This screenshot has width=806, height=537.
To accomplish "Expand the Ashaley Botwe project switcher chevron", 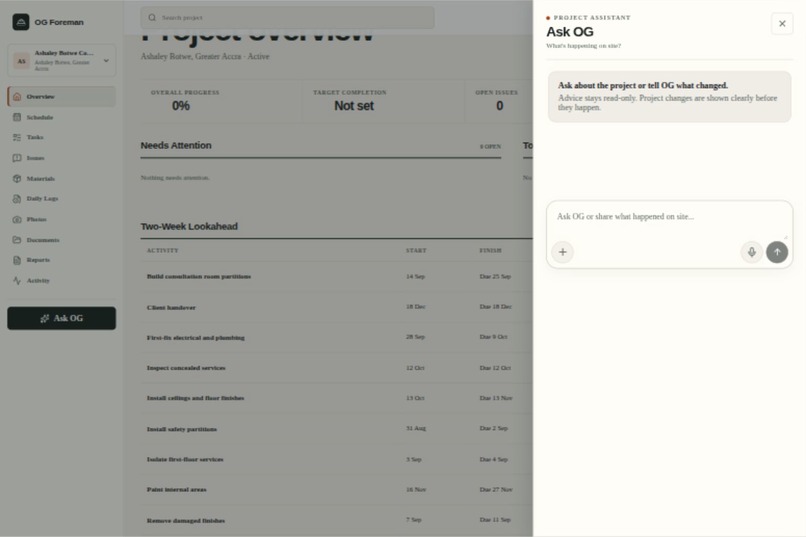I will 106,61.
